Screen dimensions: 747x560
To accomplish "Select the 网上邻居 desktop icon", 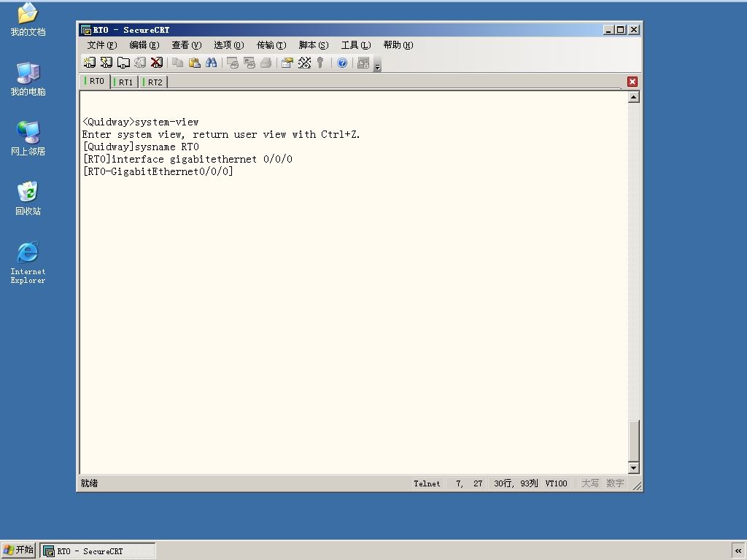I will pos(28,138).
